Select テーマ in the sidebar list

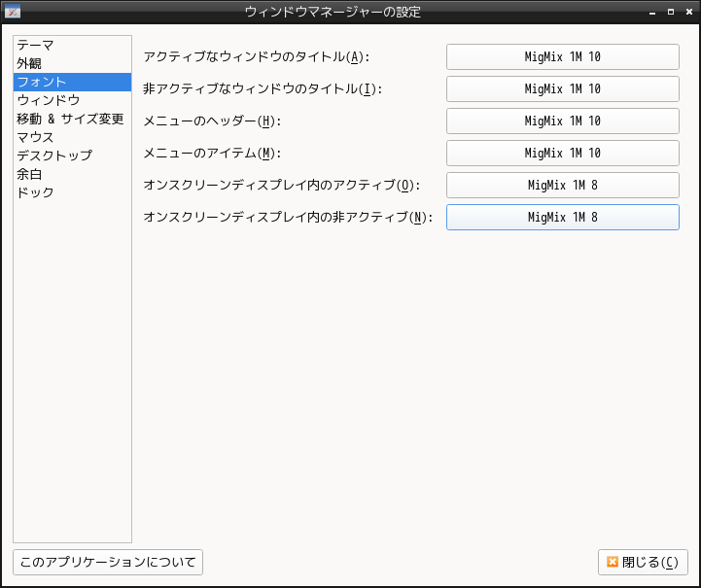35,45
